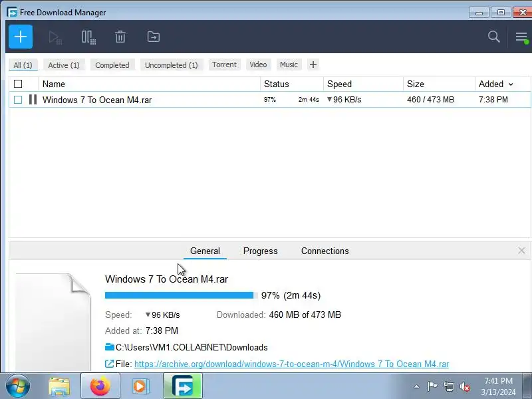Image resolution: width=532 pixels, height=399 pixels.
Task: Click the external link icon beside File
Action: click(109, 364)
